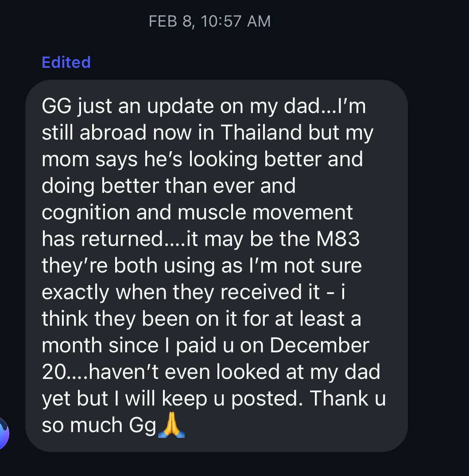The height and width of the screenshot is (476, 469).
Task: Click the final "Gg" before the emoji
Action: (x=143, y=425)
